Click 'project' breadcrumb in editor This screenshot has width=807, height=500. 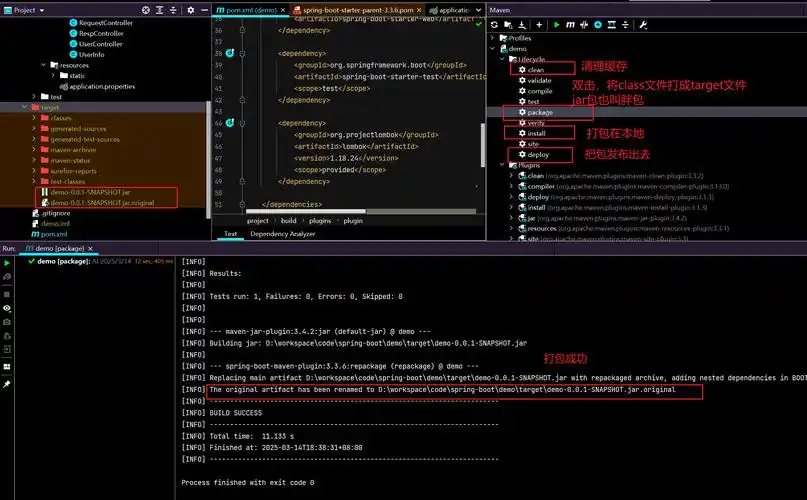pyautogui.click(x=257, y=220)
